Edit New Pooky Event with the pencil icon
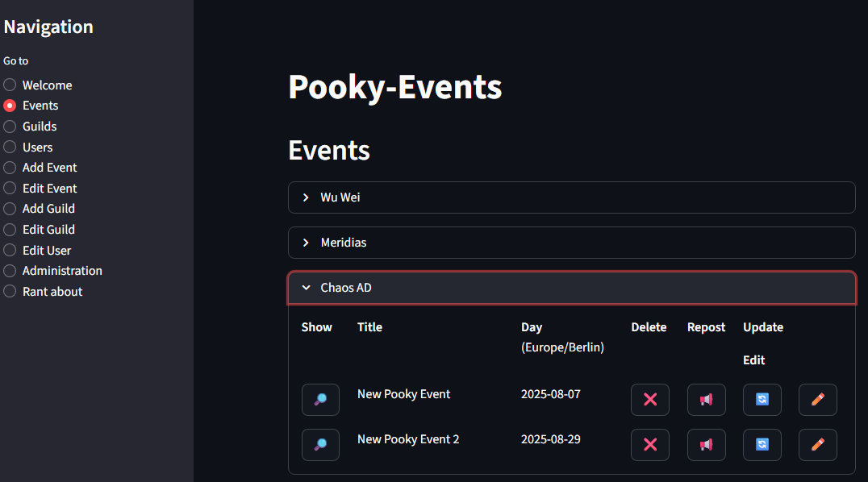 817,400
